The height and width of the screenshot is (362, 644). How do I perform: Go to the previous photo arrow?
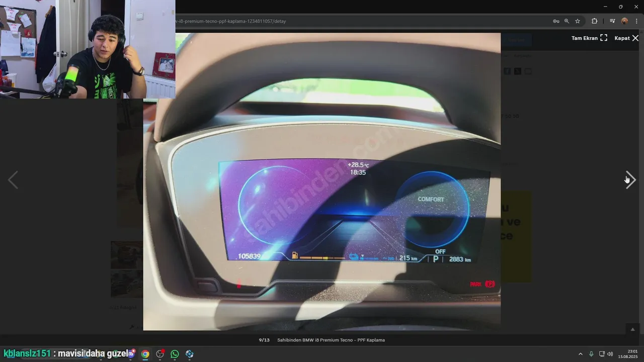pos(13,180)
